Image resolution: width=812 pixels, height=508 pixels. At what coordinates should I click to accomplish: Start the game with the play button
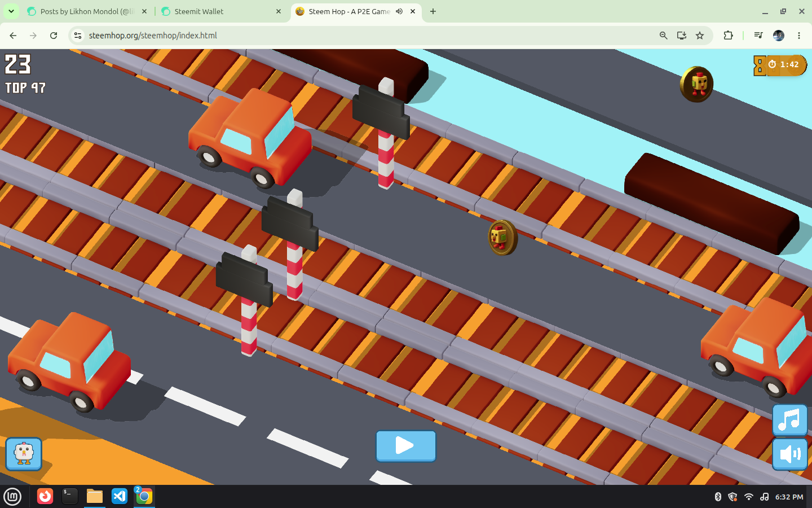pyautogui.click(x=406, y=446)
